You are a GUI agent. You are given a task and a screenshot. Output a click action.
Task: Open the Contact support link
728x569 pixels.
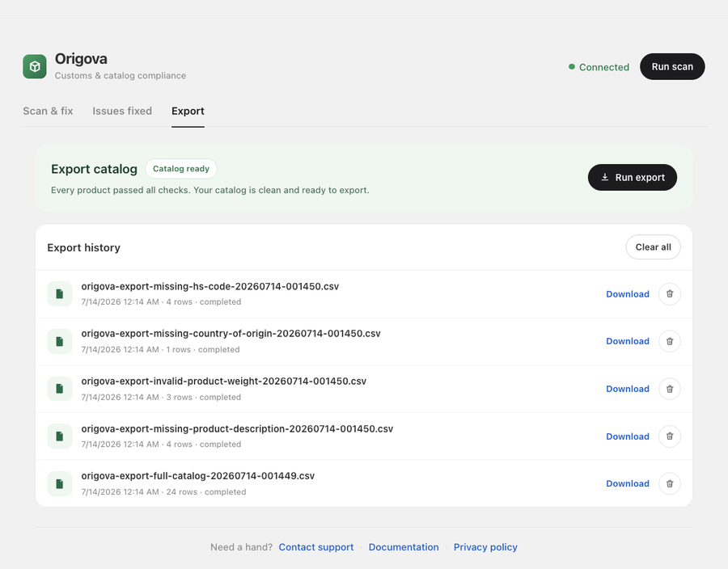coord(316,547)
